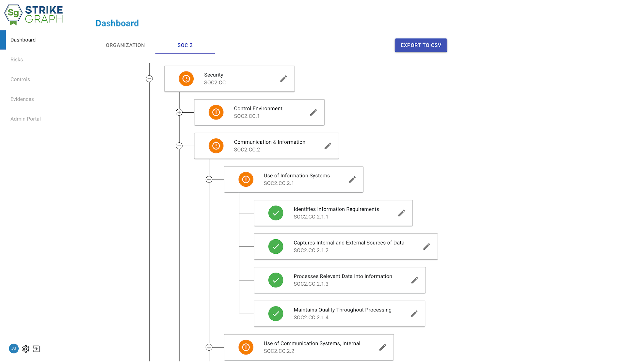This screenshot has width=627, height=364.
Task: Click the JU user avatar
Action: pyautogui.click(x=14, y=349)
